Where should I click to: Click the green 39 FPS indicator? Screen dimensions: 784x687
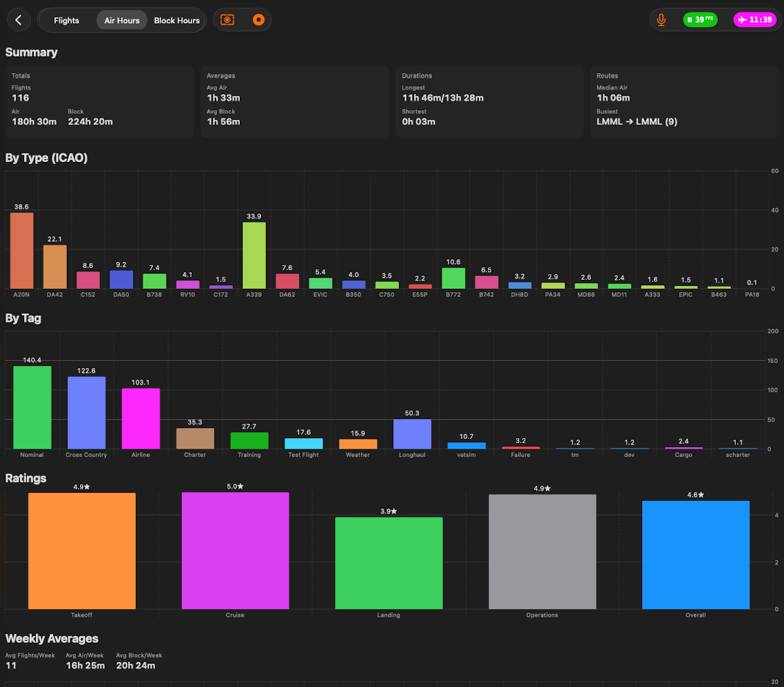tap(700, 20)
